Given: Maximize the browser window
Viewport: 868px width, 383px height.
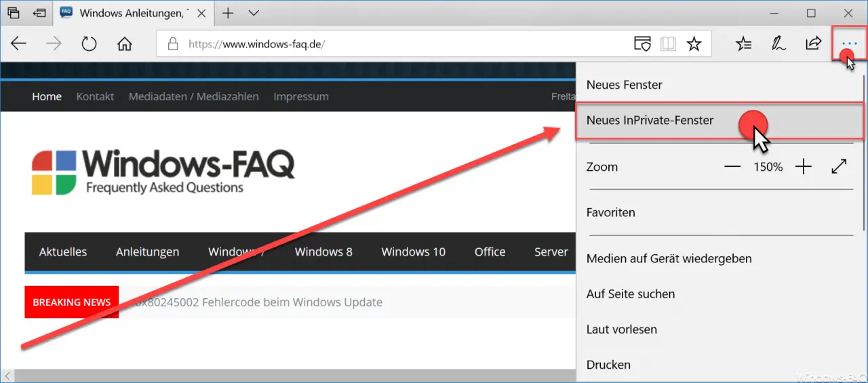Looking at the screenshot, I should [x=812, y=13].
